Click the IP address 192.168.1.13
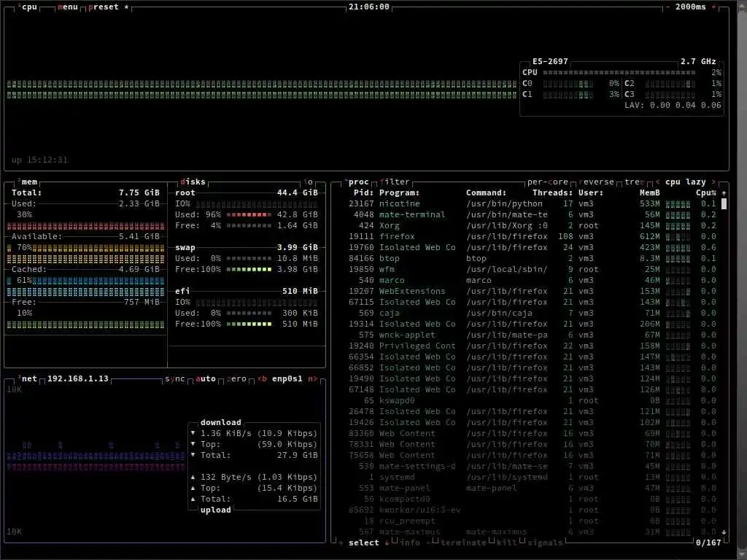 point(77,379)
